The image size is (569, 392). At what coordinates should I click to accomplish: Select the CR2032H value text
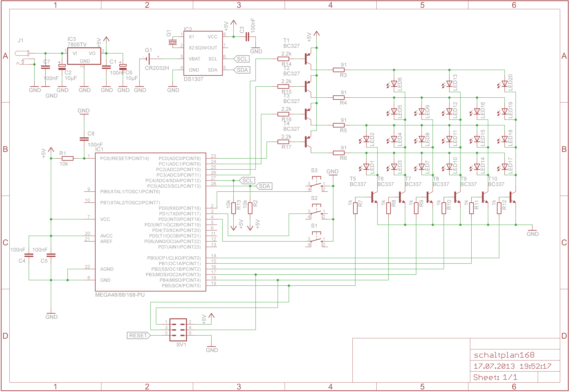pyautogui.click(x=157, y=68)
